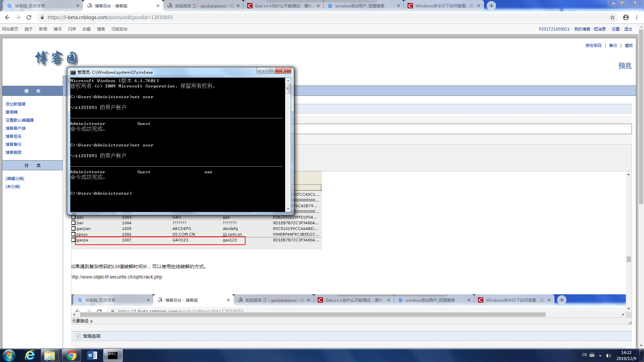The width and height of the screenshot is (644, 362).
Task: Switch to 实验报告 三 browser tab
Action: point(201,6)
